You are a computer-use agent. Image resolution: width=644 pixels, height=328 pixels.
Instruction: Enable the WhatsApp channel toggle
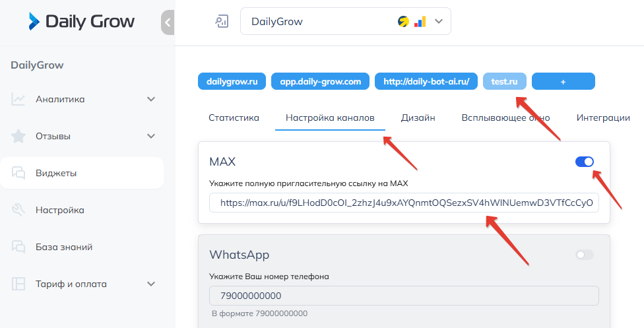click(x=585, y=255)
